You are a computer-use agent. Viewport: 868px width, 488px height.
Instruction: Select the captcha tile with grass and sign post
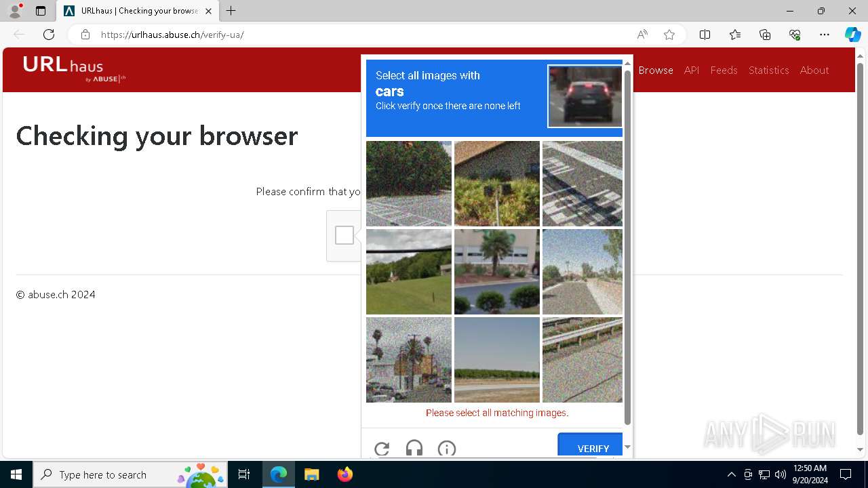point(497,184)
